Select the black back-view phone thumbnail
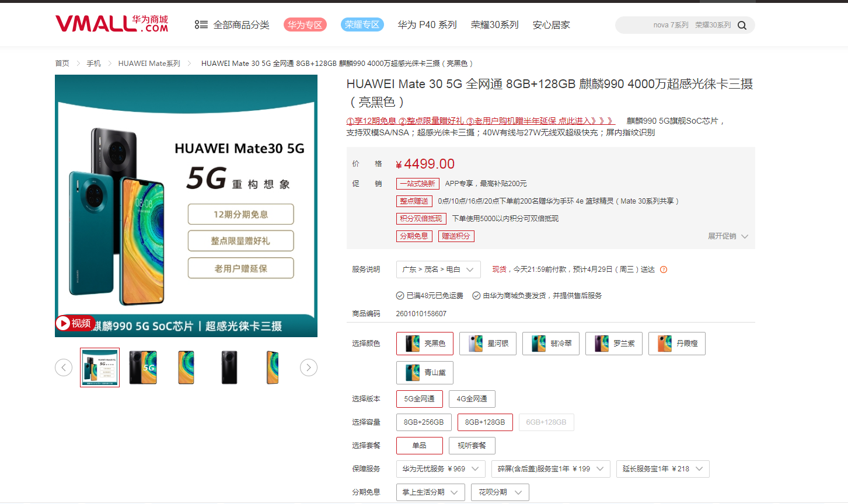 coord(229,367)
